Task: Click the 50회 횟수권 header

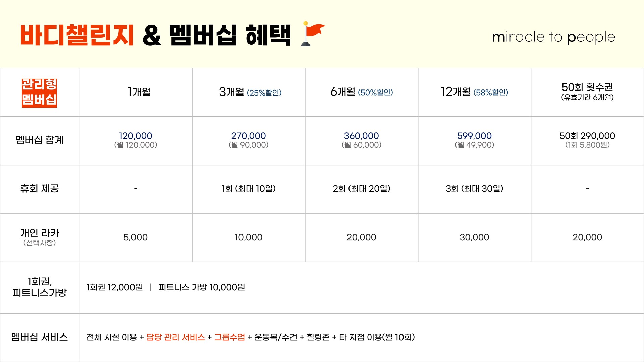Action: (x=587, y=92)
